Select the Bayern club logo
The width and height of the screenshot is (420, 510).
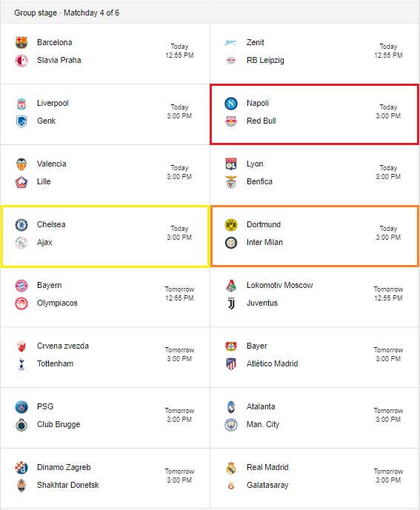(21, 286)
